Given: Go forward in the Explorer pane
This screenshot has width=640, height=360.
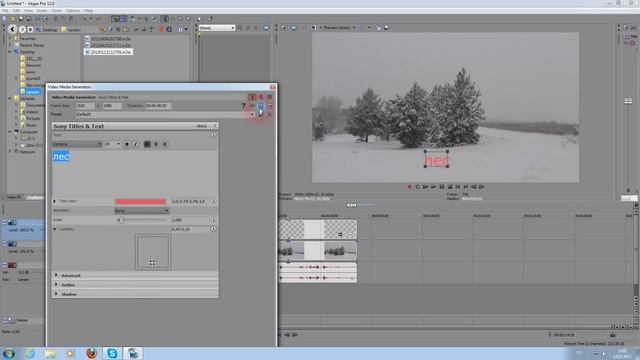Looking at the screenshot, I should [x=22, y=29].
